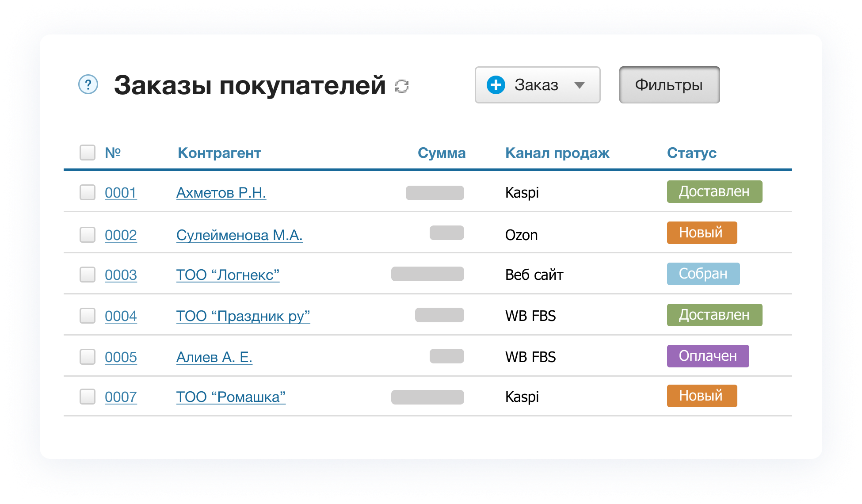
Task: Click the blue plus icon on Заказ
Action: tap(496, 85)
